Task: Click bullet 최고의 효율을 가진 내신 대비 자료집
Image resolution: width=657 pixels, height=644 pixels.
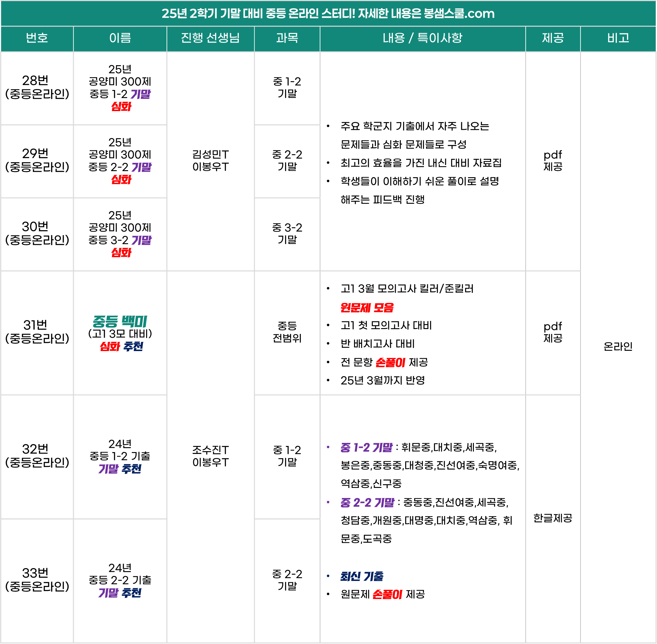Action: 421,163
